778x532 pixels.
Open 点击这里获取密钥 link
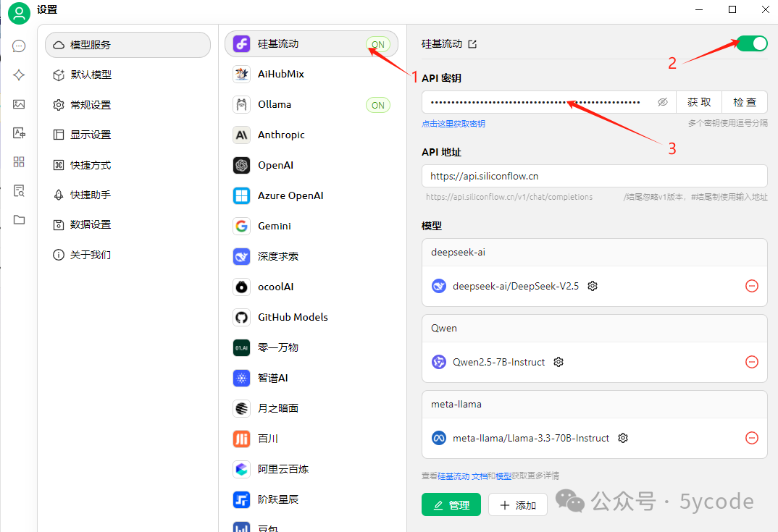click(x=453, y=124)
